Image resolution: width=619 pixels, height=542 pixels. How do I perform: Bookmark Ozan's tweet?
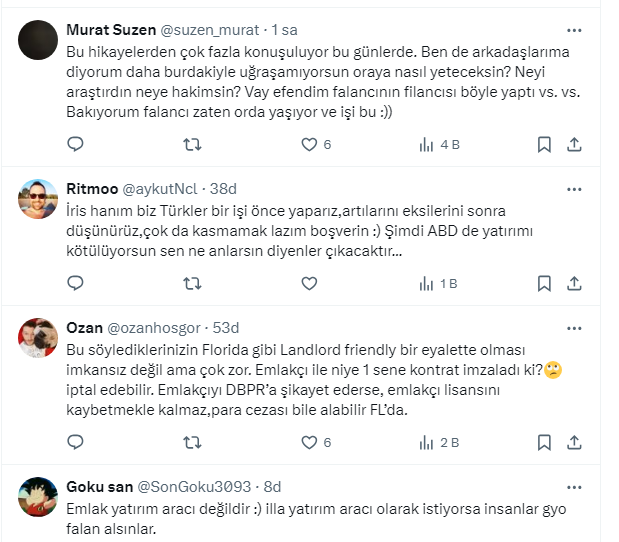coord(544,441)
